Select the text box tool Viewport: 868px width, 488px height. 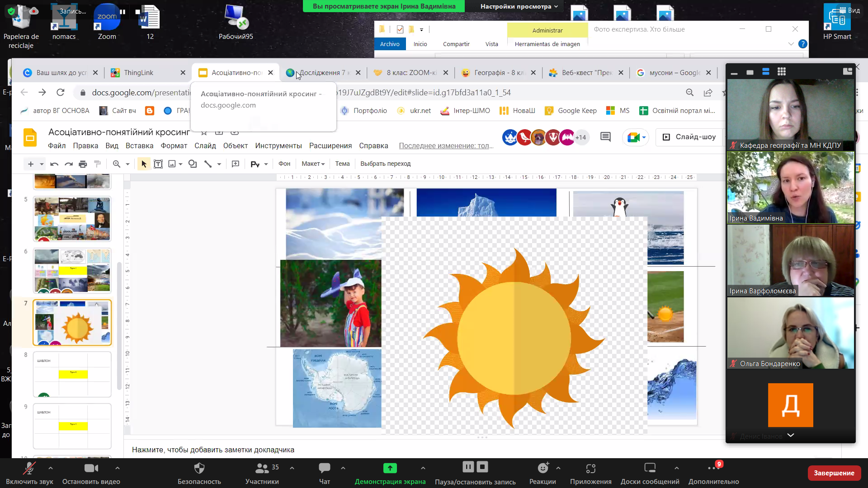click(158, 164)
